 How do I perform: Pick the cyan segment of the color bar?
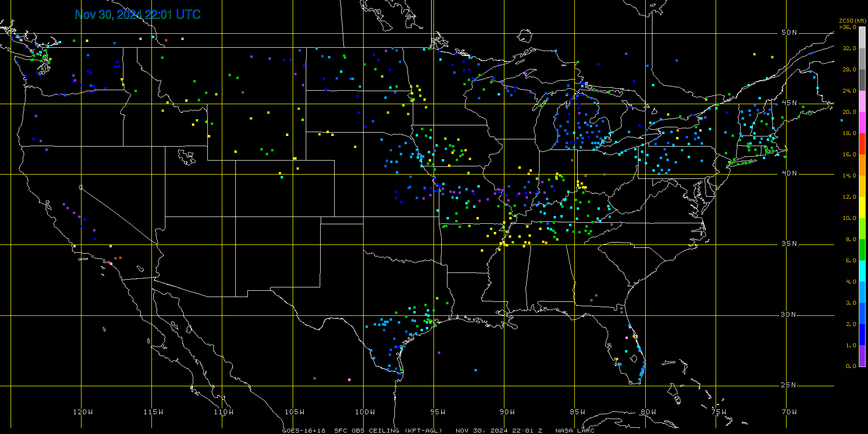tap(862, 271)
